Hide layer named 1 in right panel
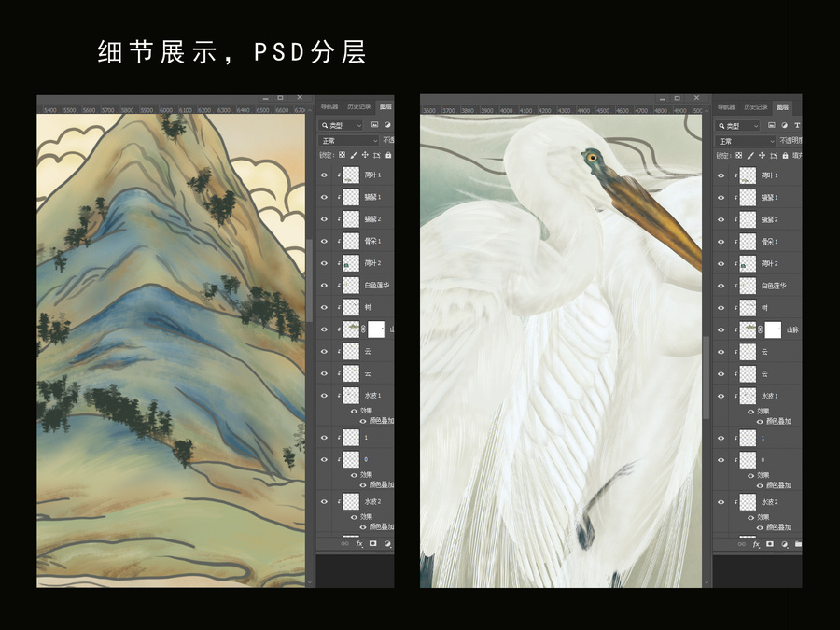The height and width of the screenshot is (630, 840). 721,438
